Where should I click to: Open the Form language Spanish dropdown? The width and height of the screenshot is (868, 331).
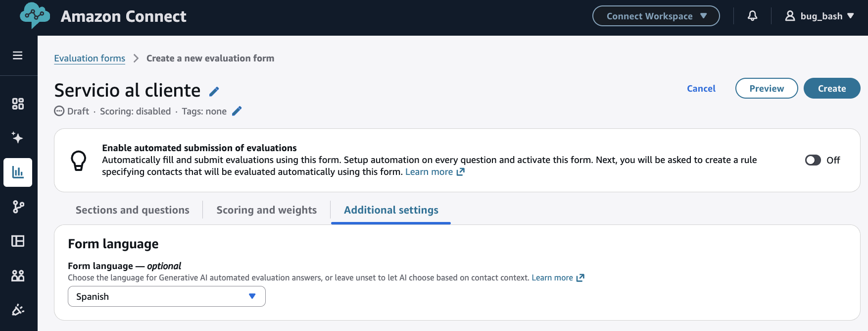pos(166,296)
